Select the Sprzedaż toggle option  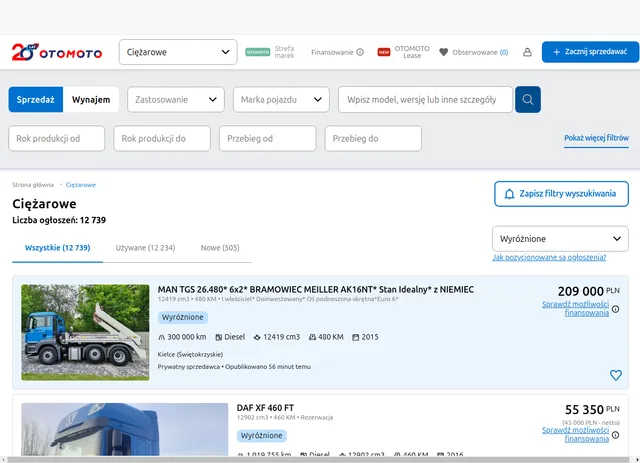[36, 100]
